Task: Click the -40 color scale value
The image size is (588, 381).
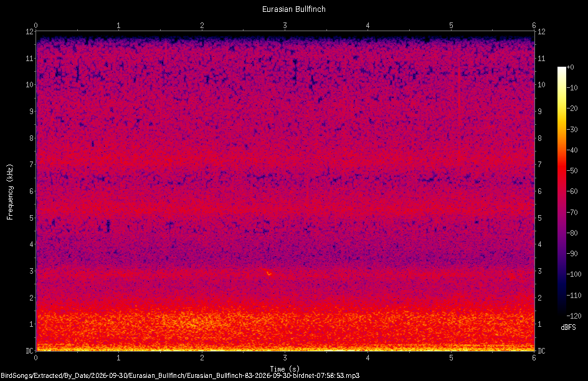Action: click(572, 150)
